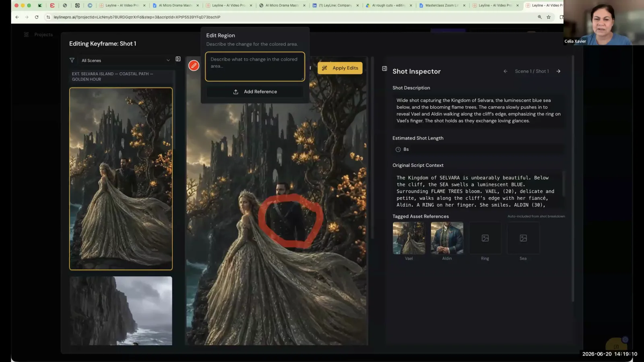
Task: Select the Shot 1 keyframe thumbnail
Action: [x=121, y=179]
